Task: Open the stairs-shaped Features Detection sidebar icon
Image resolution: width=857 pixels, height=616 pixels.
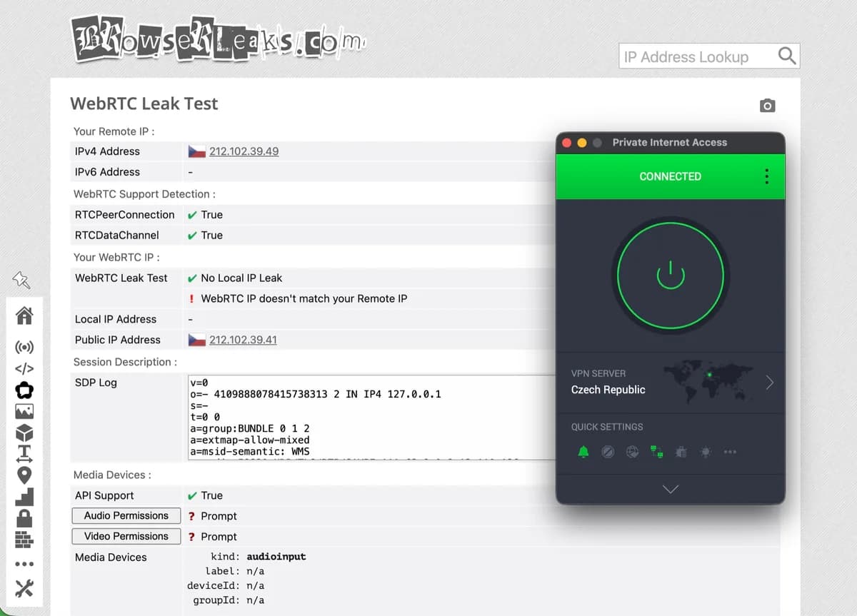Action: pos(24,496)
